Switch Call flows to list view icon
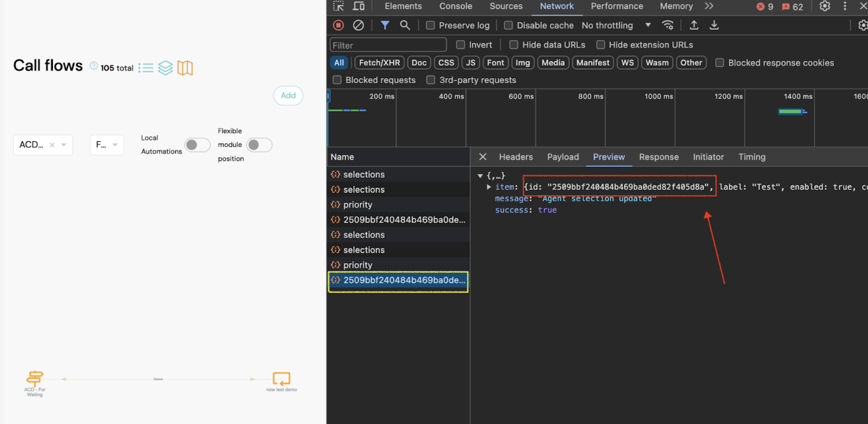Screen dimensions: 868x424 [x=146, y=68]
